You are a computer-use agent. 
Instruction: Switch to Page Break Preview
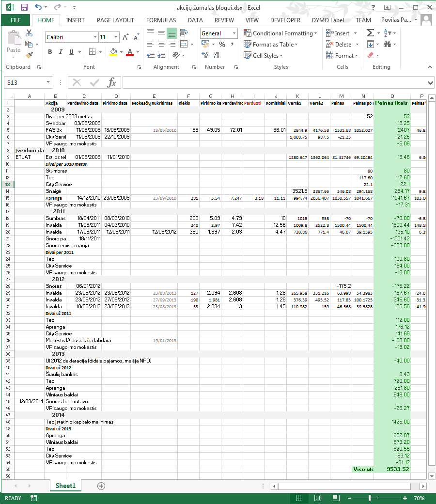pos(336,498)
